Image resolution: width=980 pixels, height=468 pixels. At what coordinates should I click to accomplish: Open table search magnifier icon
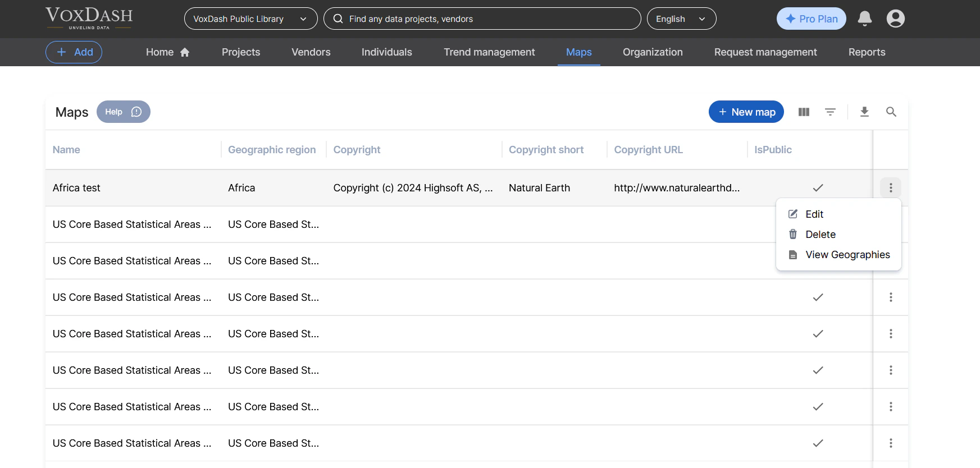click(x=891, y=112)
